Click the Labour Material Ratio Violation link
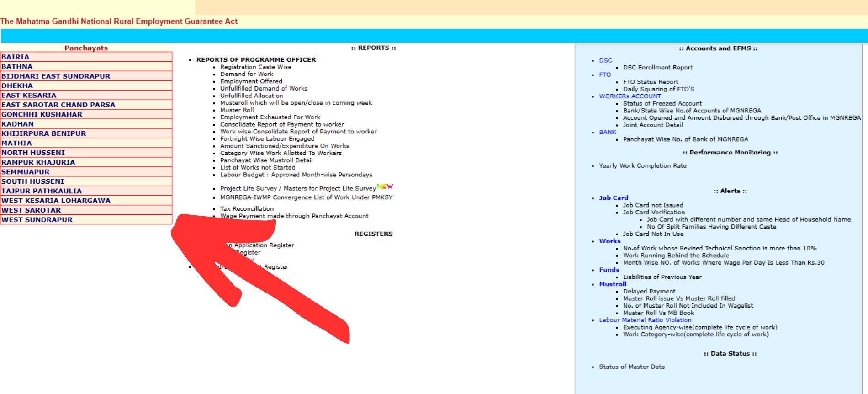The width and height of the screenshot is (868, 394). click(645, 320)
